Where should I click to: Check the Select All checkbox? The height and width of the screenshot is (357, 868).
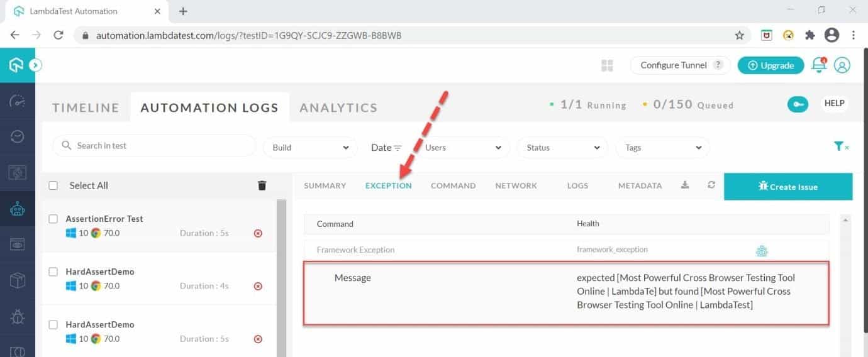click(53, 185)
